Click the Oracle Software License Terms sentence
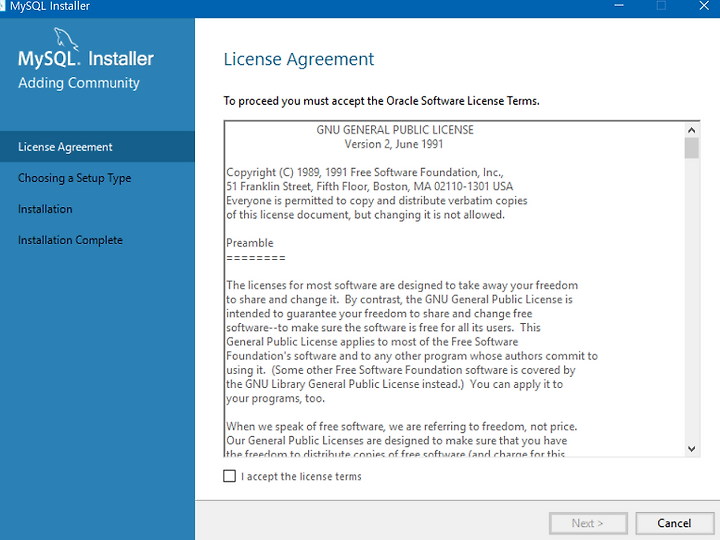720x540 pixels. 382,101
